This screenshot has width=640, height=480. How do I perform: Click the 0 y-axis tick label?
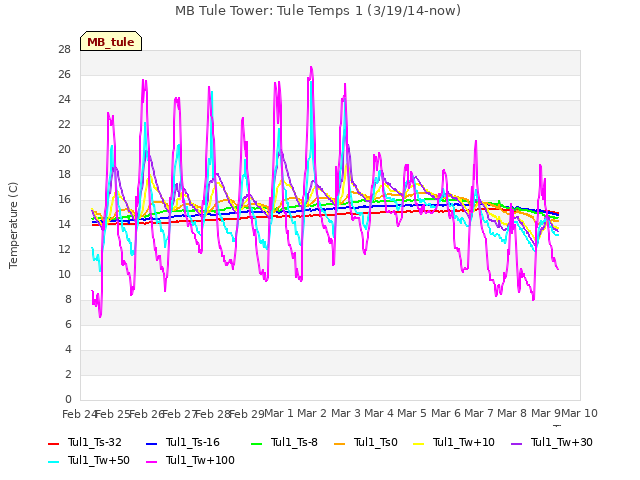tap(68, 399)
